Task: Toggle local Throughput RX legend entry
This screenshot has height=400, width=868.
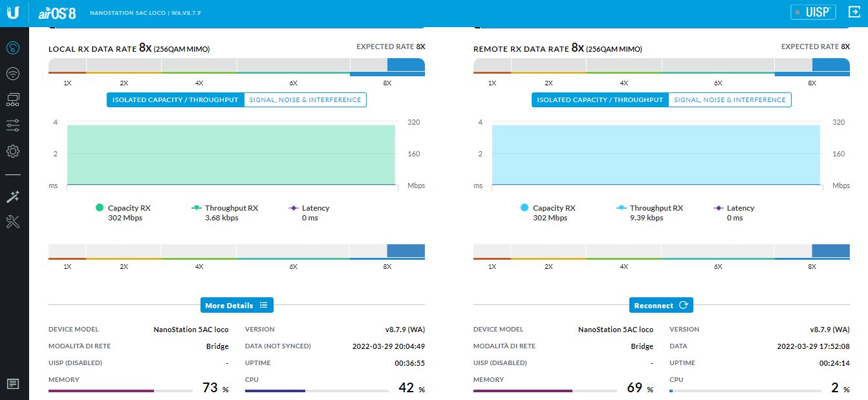Action: 225,208
